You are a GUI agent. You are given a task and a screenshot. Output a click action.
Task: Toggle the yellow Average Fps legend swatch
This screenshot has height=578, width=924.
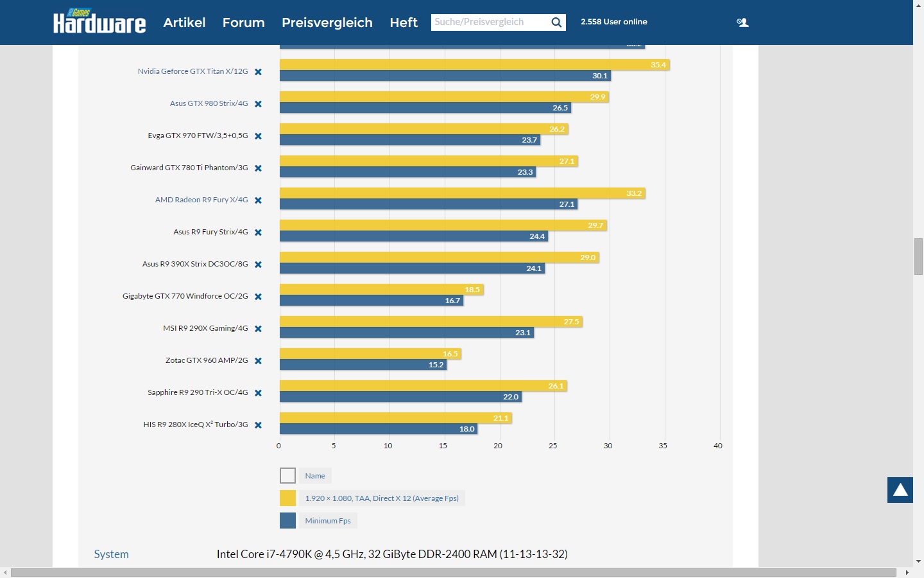287,498
